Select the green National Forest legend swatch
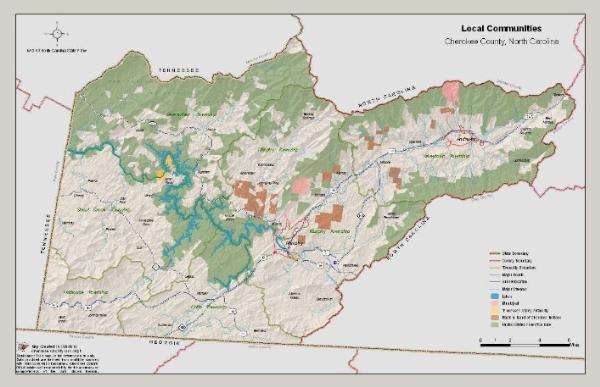Image resolution: width=600 pixels, height=387 pixels. point(495,325)
